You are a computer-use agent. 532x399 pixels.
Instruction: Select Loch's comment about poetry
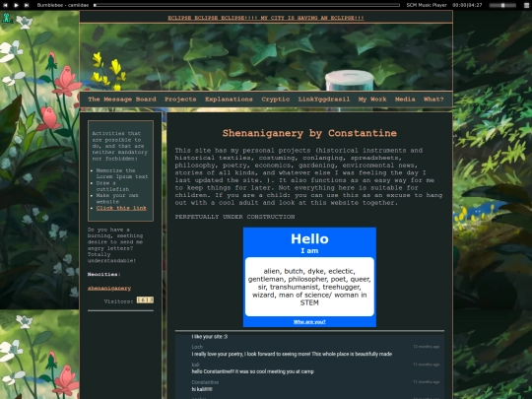click(292, 354)
